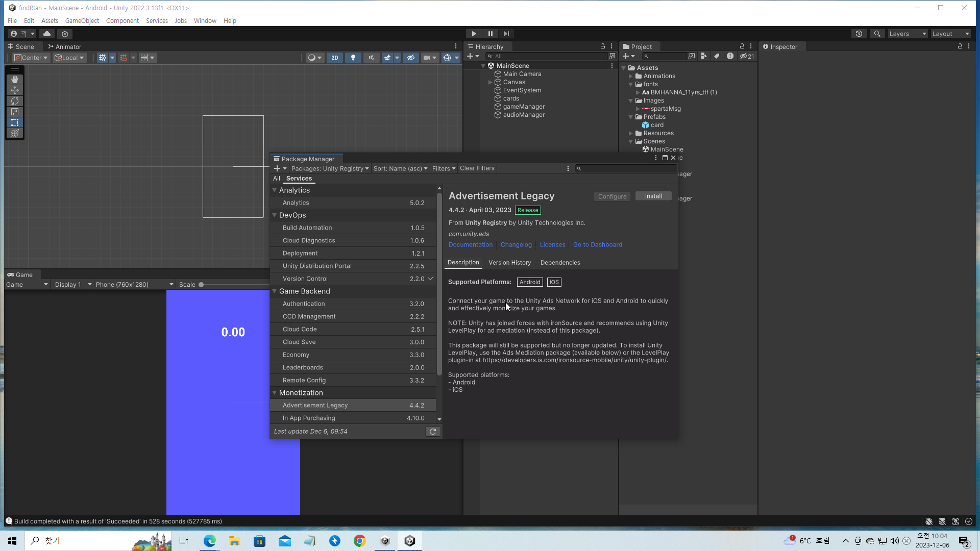
Task: Open File Explorer from taskbar
Action: click(x=235, y=541)
